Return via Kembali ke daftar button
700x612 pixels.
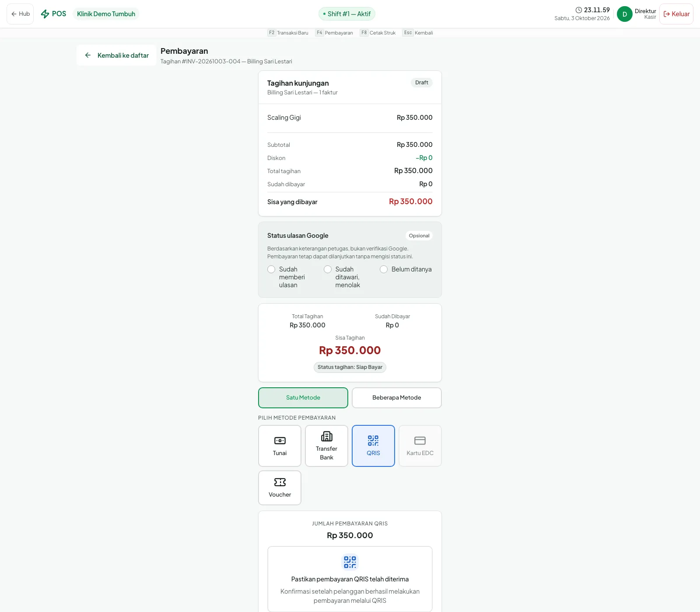(x=116, y=55)
